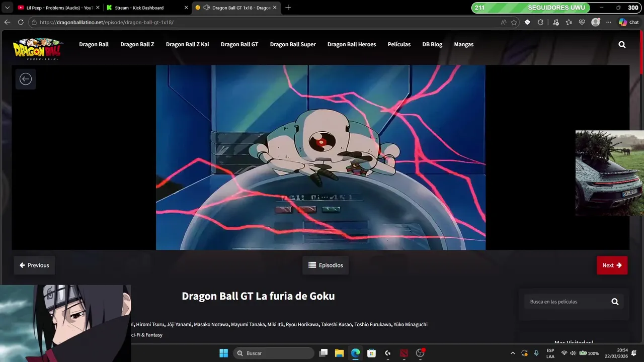Open the Dragon Ball GT menu item

239,44
